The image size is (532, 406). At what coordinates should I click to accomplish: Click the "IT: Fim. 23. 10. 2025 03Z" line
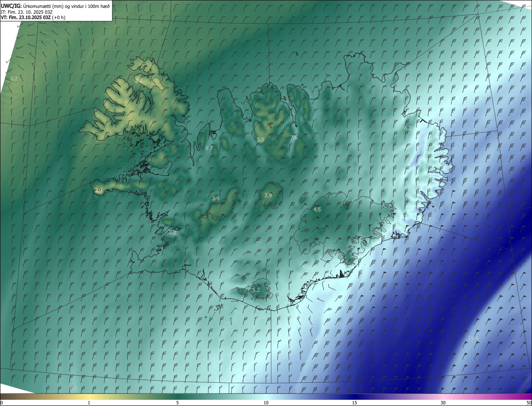27,12
